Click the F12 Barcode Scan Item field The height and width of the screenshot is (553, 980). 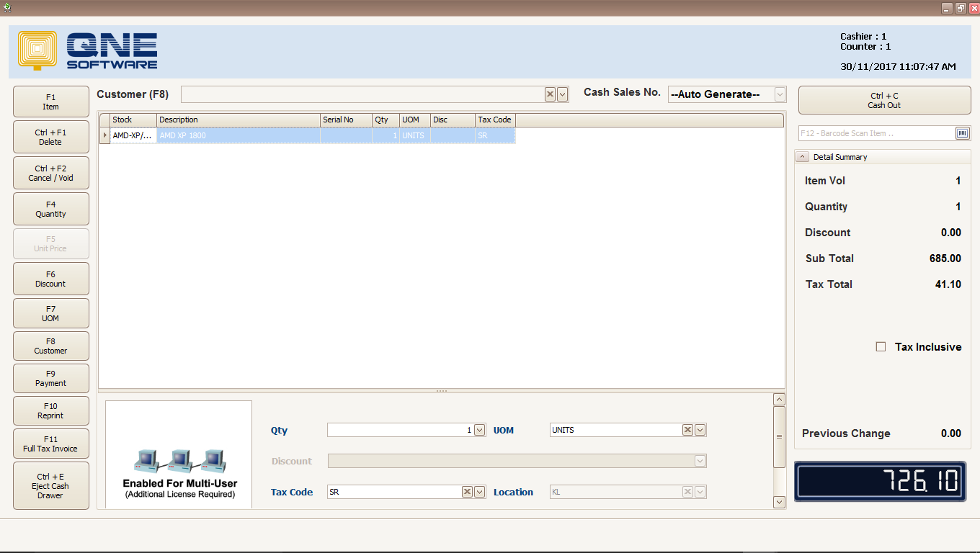click(x=876, y=133)
